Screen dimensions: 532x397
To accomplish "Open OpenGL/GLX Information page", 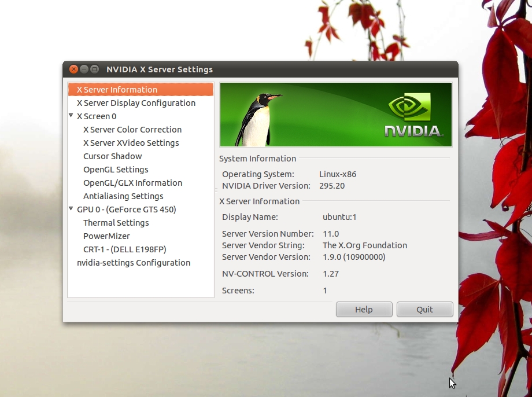I will [132, 182].
